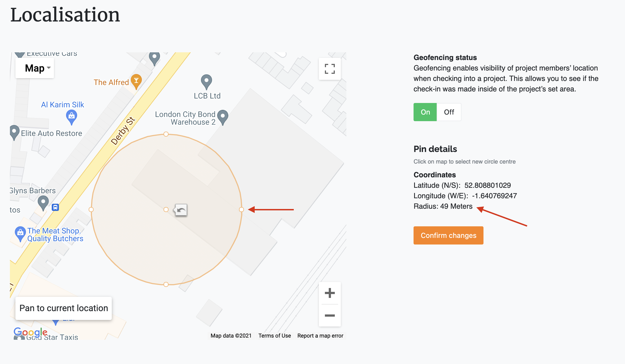Click London City Bond Warehouse 2 pin
The width and height of the screenshot is (625, 364).
(x=223, y=118)
